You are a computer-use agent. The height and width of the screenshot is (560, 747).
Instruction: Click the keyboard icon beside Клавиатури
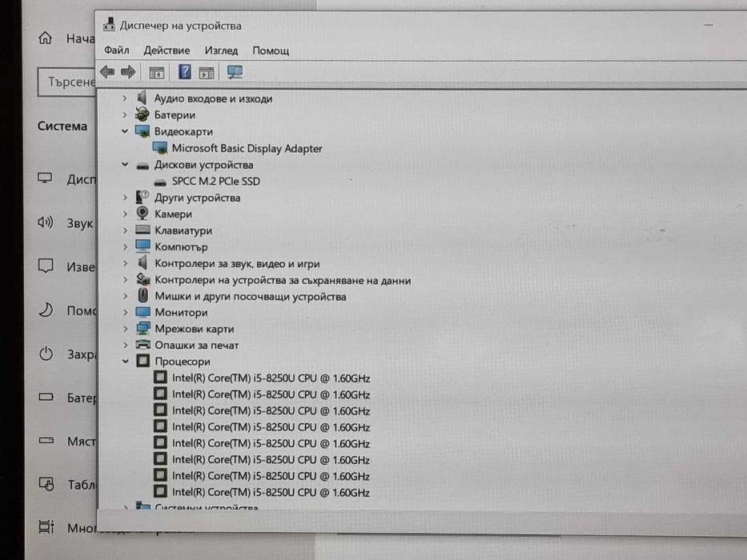coord(143,230)
